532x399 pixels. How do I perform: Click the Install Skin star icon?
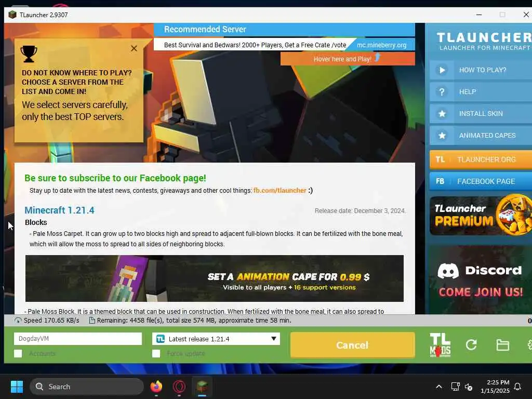click(442, 114)
